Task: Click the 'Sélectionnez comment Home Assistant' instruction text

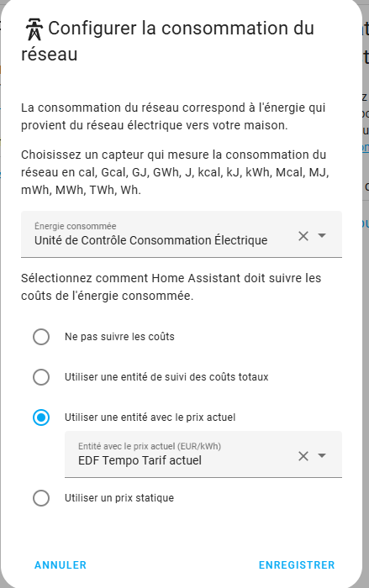Action: pos(171,287)
